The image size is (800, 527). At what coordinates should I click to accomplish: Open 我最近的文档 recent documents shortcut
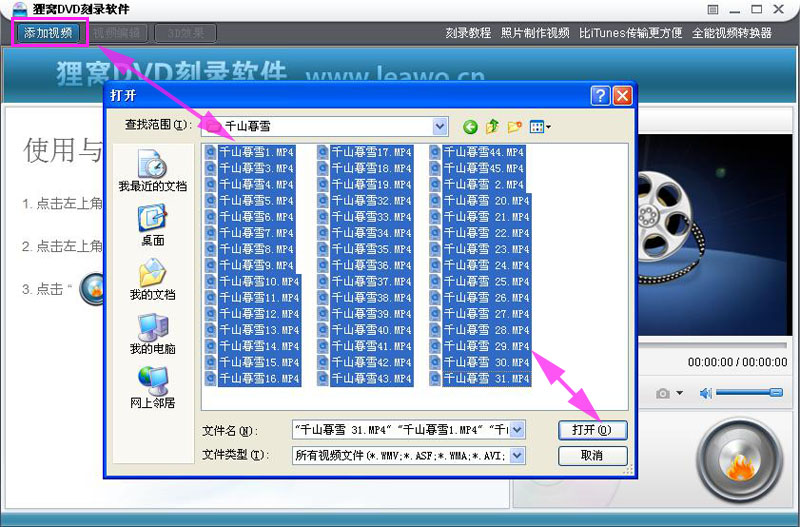click(153, 171)
